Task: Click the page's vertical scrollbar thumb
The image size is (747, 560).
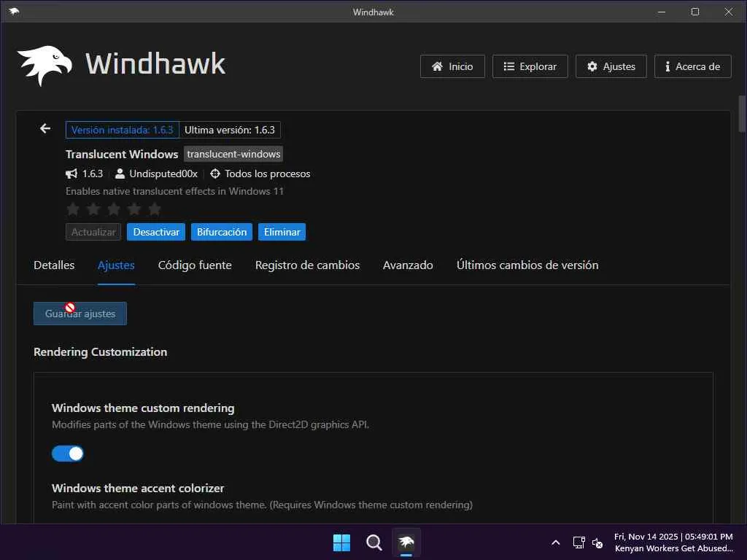Action: click(x=742, y=114)
